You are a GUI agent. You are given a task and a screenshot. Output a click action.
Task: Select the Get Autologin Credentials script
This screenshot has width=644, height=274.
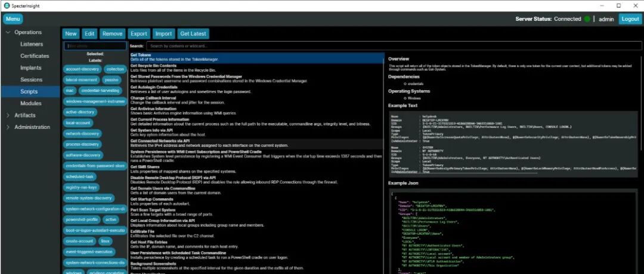click(256, 90)
